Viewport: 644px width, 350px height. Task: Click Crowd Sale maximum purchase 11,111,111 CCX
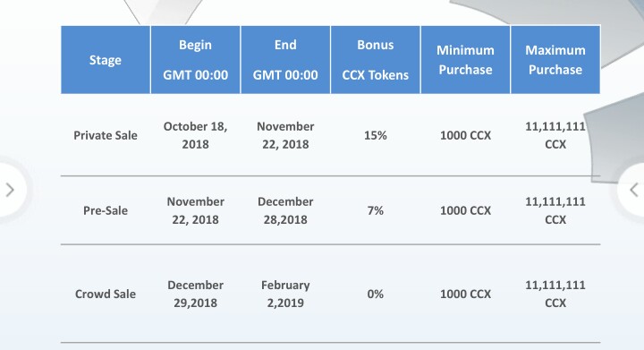(x=555, y=294)
